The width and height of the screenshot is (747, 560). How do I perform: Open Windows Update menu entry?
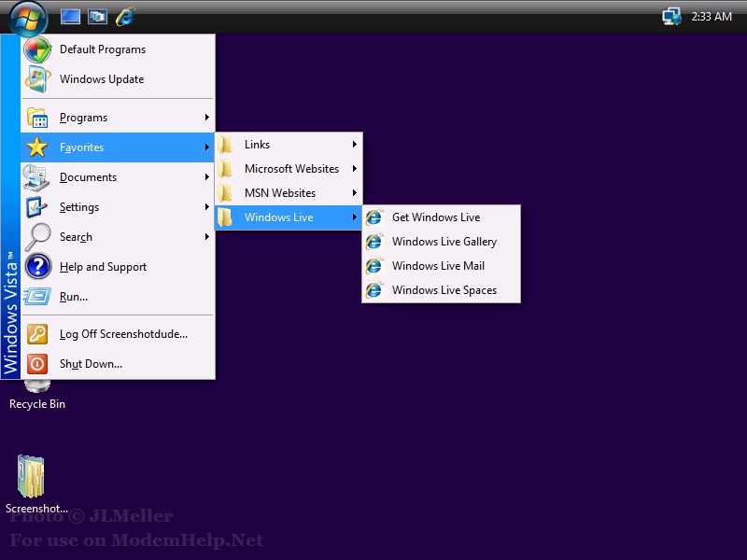point(102,79)
